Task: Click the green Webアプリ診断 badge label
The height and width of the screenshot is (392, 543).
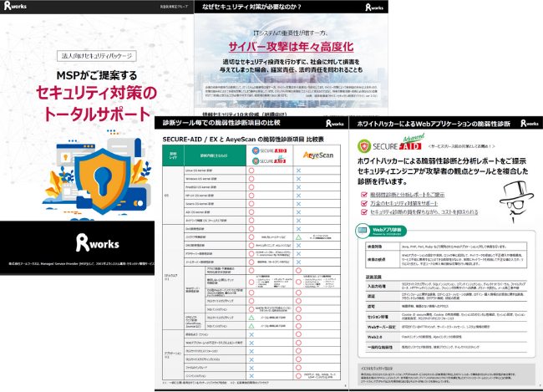Action: [387, 231]
